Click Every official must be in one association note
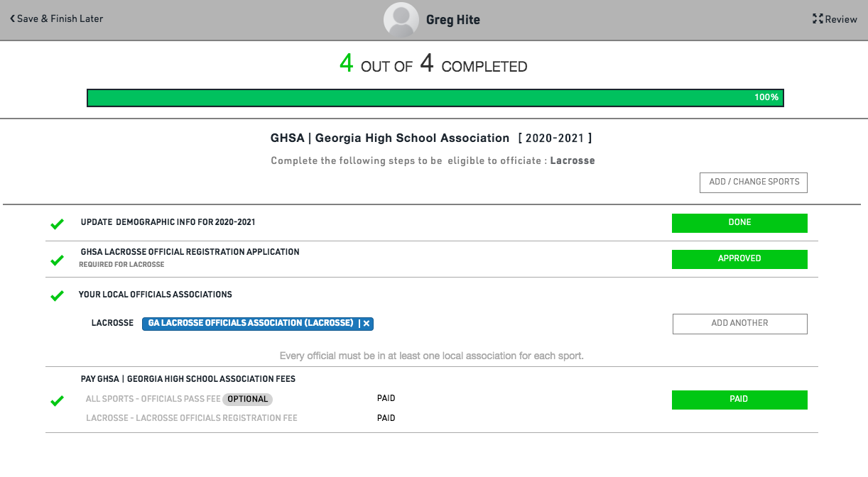Screen dimensions: 868x477 (x=432, y=356)
